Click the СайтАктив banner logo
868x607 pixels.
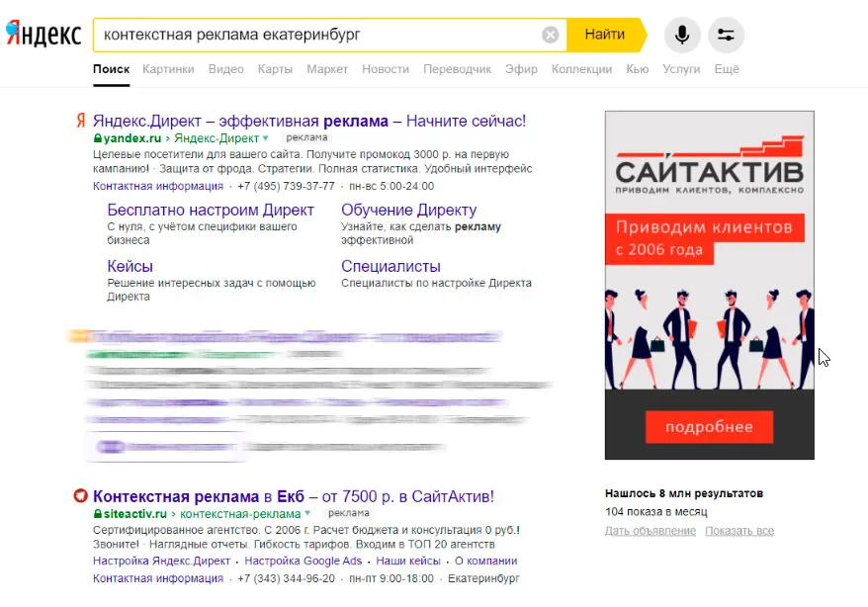pos(709,165)
